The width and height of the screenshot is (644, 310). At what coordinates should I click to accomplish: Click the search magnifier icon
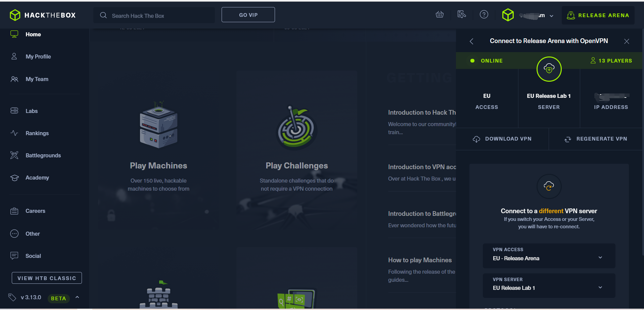103,15
